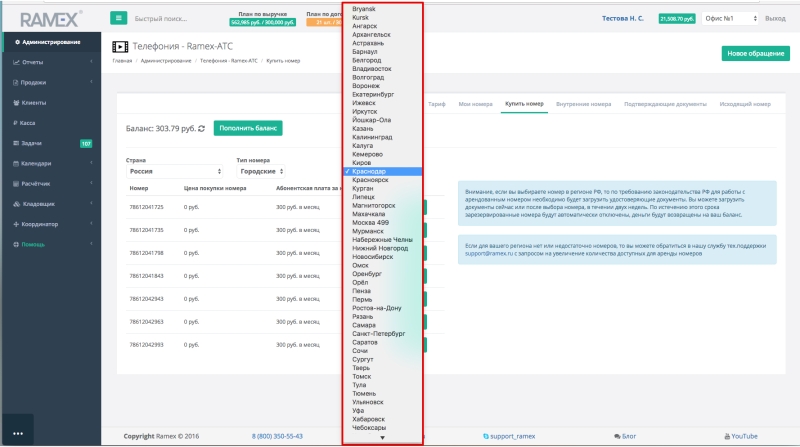This screenshot has width=800, height=447.
Task: Select the checked Краснодар option
Action: [383, 171]
